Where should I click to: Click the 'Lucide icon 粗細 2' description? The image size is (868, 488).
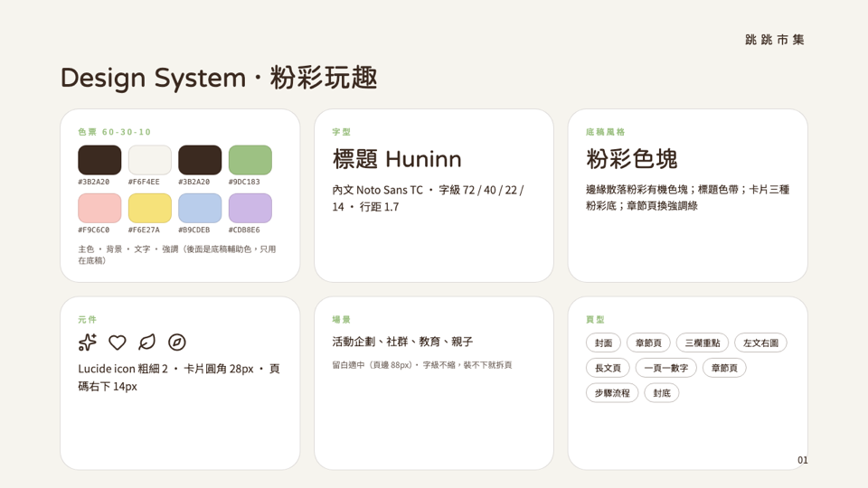point(179,378)
